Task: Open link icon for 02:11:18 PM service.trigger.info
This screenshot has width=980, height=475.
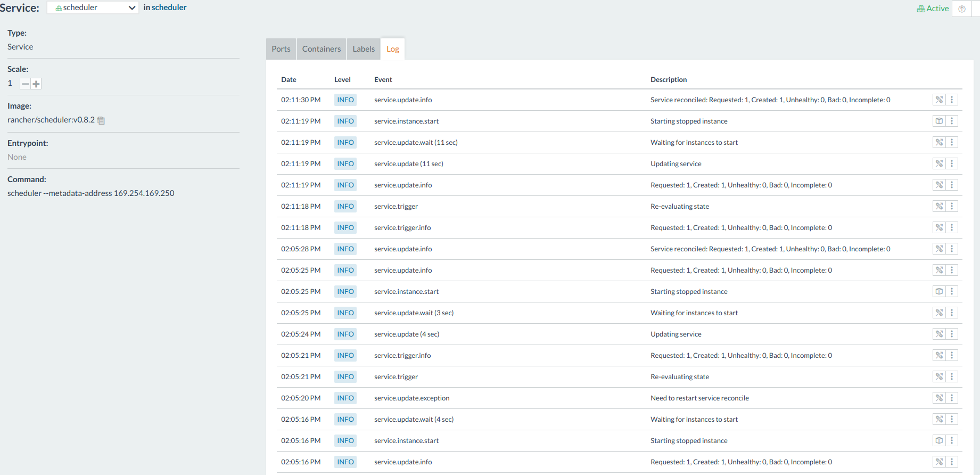Action: tap(939, 227)
